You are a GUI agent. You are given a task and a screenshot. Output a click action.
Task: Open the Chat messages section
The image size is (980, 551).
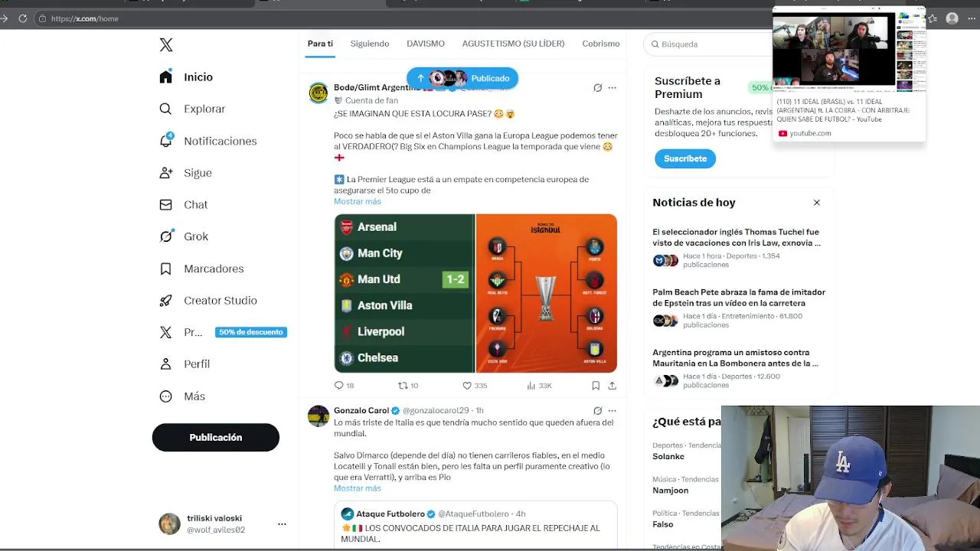[184, 204]
